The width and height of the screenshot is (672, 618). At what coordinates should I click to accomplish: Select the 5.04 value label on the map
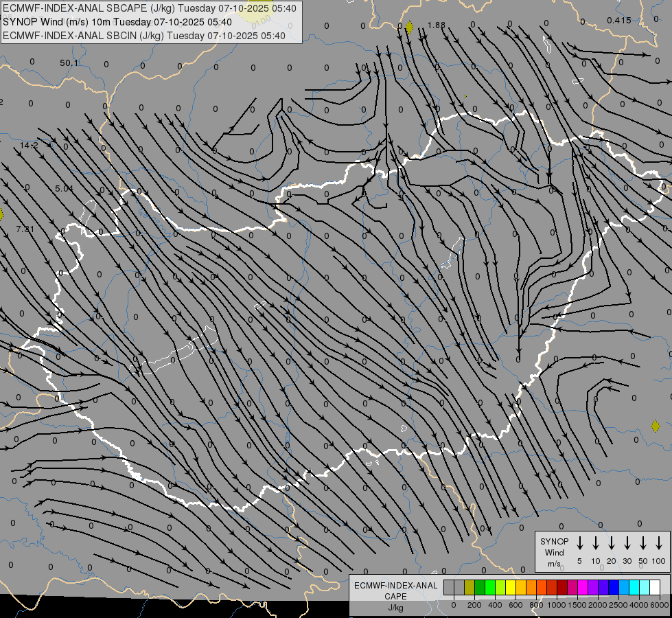(x=64, y=188)
